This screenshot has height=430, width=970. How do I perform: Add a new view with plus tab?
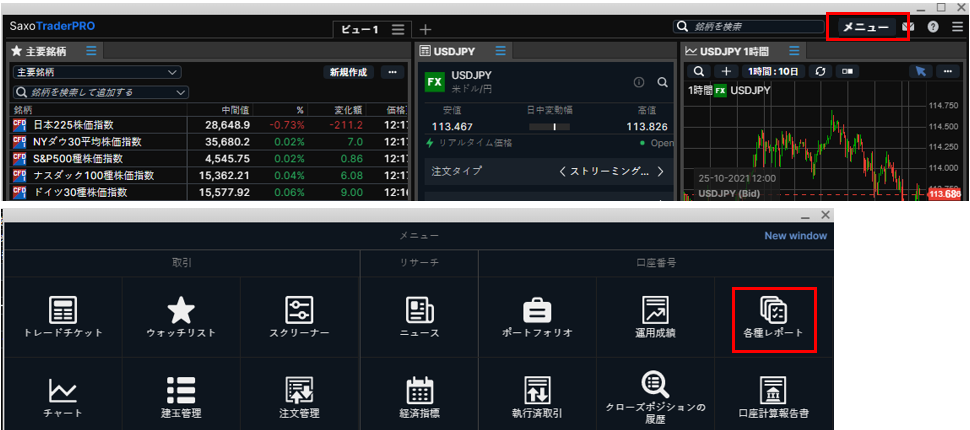point(425,29)
